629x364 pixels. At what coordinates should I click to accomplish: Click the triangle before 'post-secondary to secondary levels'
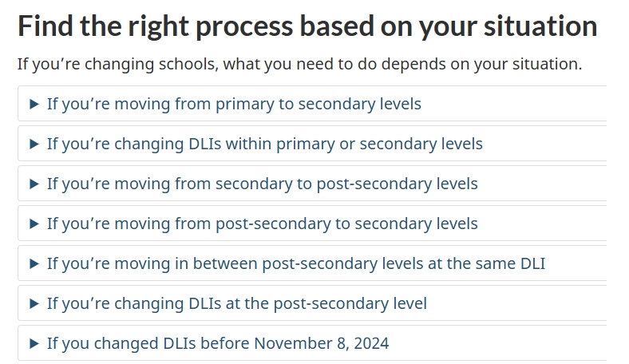34,224
